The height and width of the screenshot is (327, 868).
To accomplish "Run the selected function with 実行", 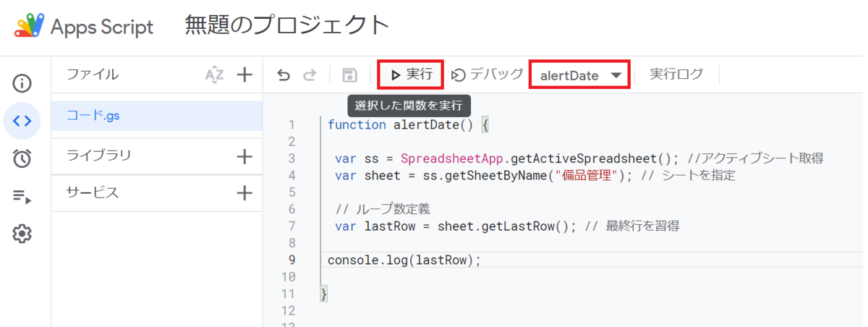I will (x=410, y=74).
